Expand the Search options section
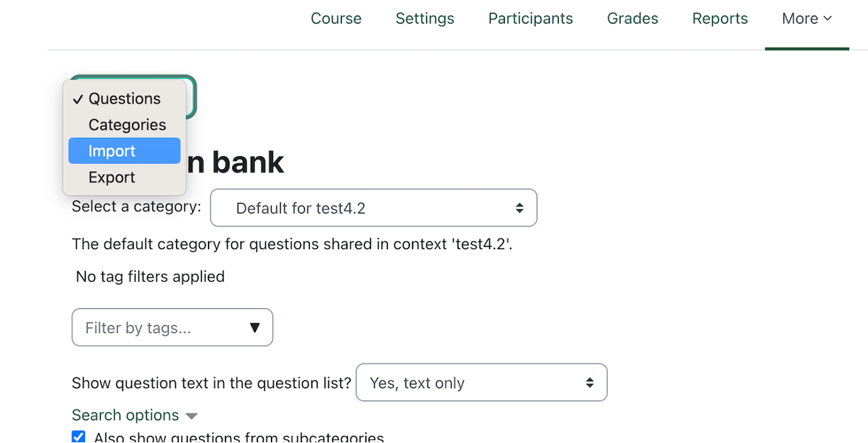Screen dimensions: 868x443 [125, 415]
